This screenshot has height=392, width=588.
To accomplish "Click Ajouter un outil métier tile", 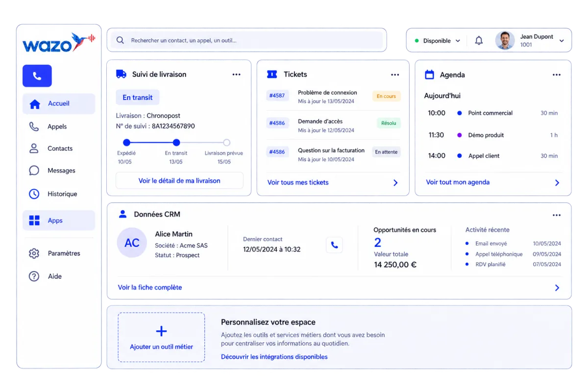I will [x=161, y=338].
